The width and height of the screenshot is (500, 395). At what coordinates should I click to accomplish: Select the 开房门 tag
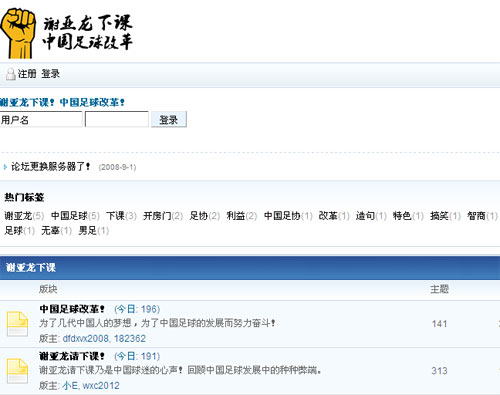157,216
